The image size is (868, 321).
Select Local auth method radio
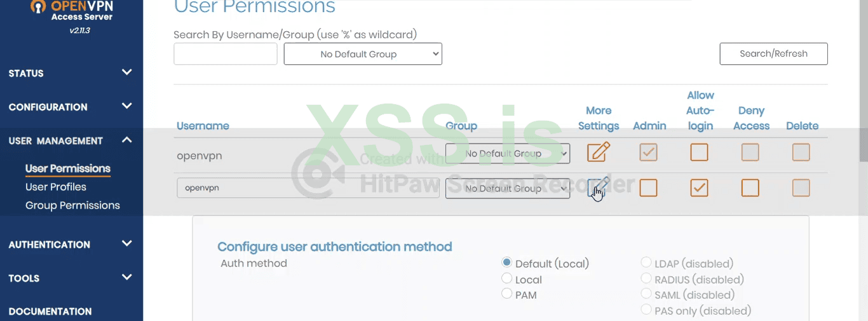[506, 278]
